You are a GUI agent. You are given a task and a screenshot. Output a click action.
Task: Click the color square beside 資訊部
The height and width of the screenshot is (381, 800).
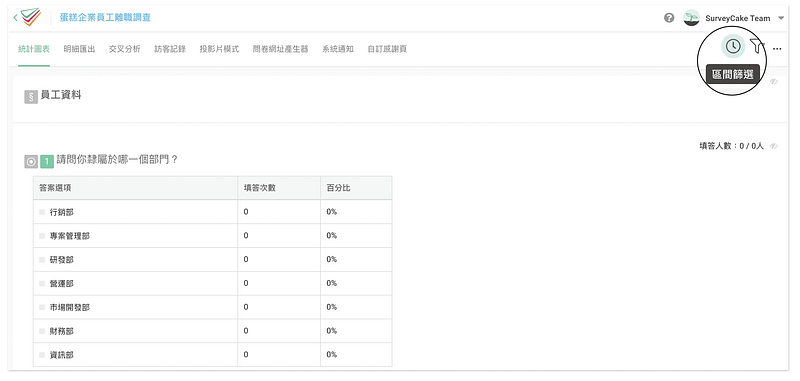click(42, 354)
